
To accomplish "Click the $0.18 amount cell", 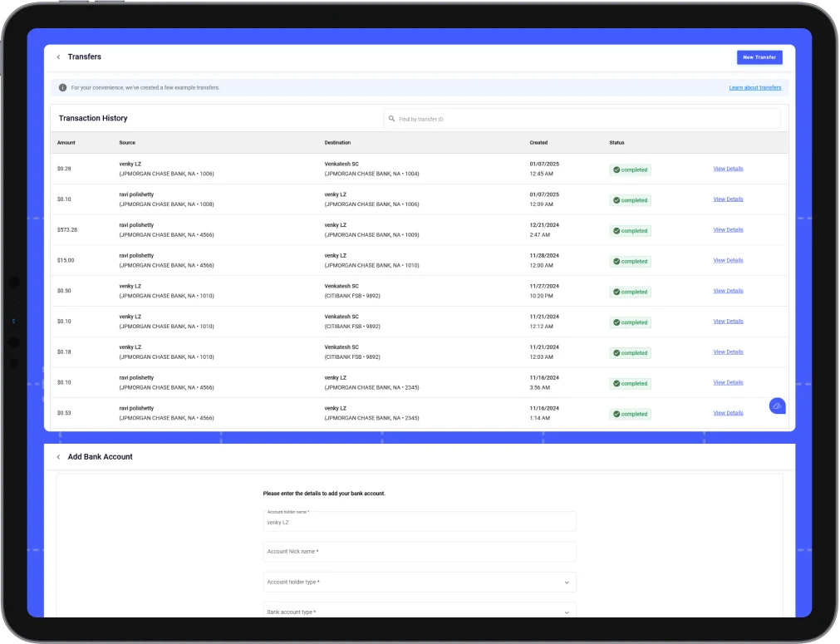I will pos(64,352).
